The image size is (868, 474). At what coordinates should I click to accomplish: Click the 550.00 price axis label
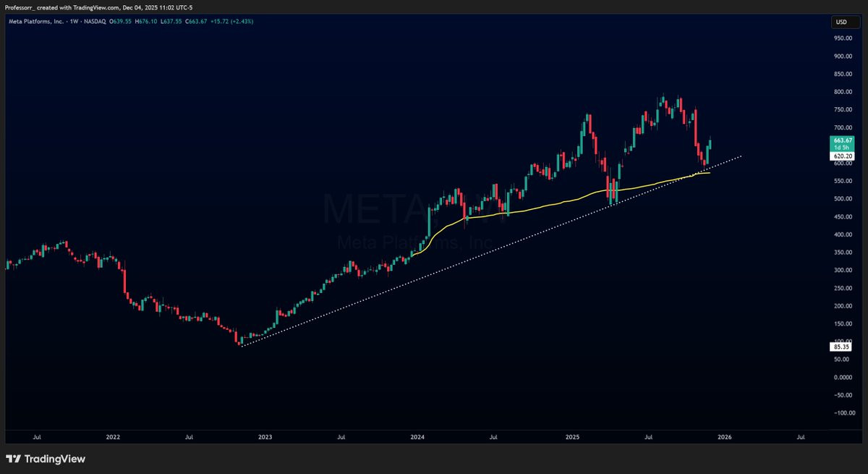tap(843, 181)
